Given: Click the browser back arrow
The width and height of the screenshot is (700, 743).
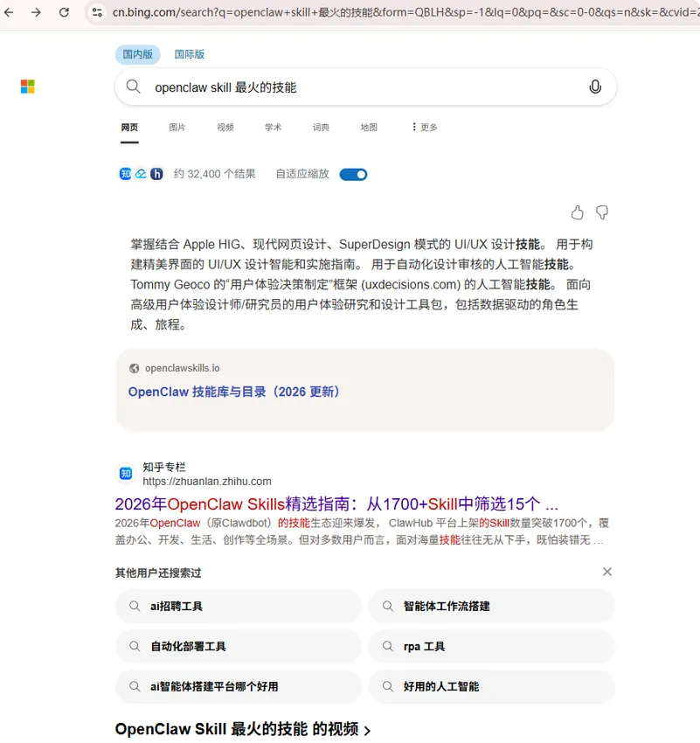Looking at the screenshot, I should pos(9,12).
